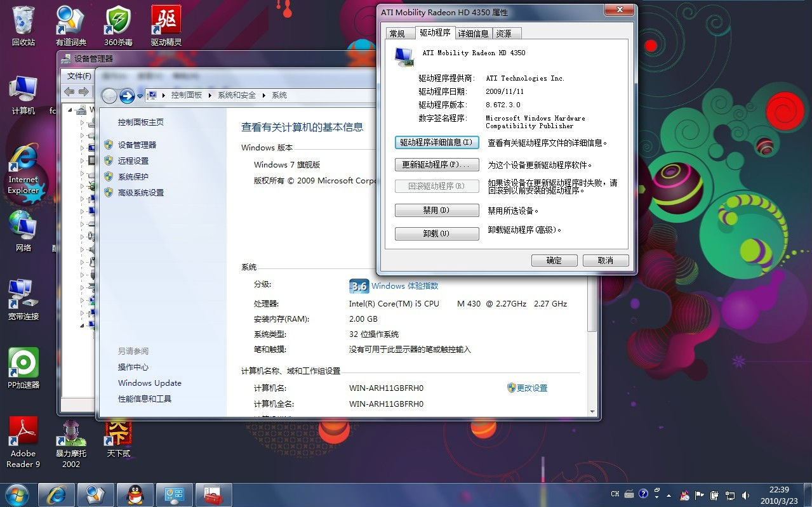Click the forward arrow in System window
This screenshot has height=507, width=812.
click(x=127, y=96)
